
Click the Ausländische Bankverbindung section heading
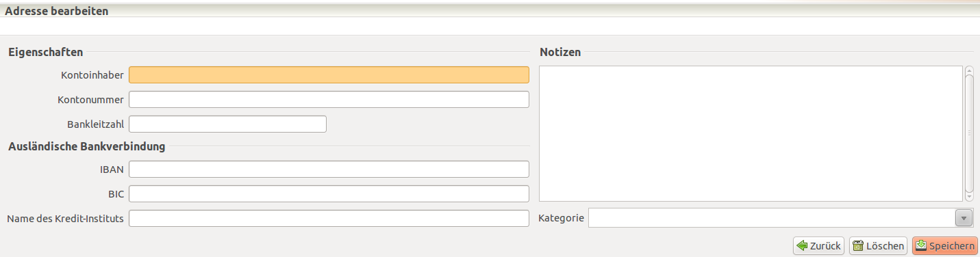click(87, 146)
